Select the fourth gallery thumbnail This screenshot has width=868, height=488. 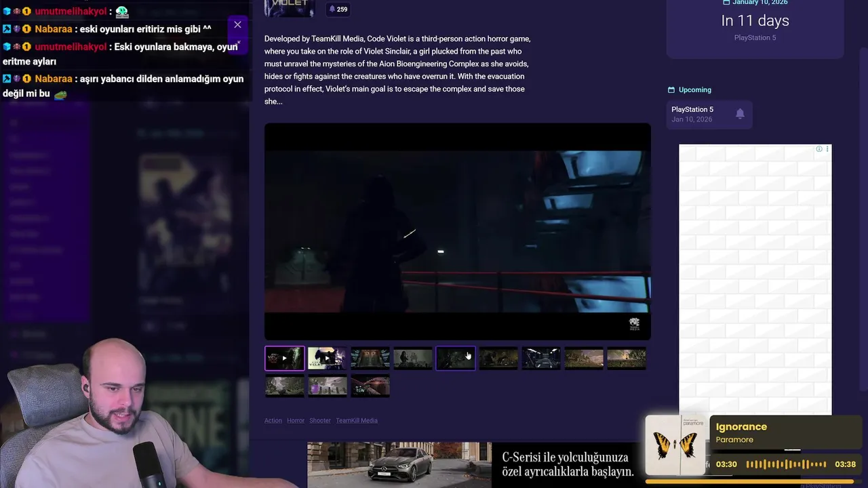pyautogui.click(x=412, y=358)
